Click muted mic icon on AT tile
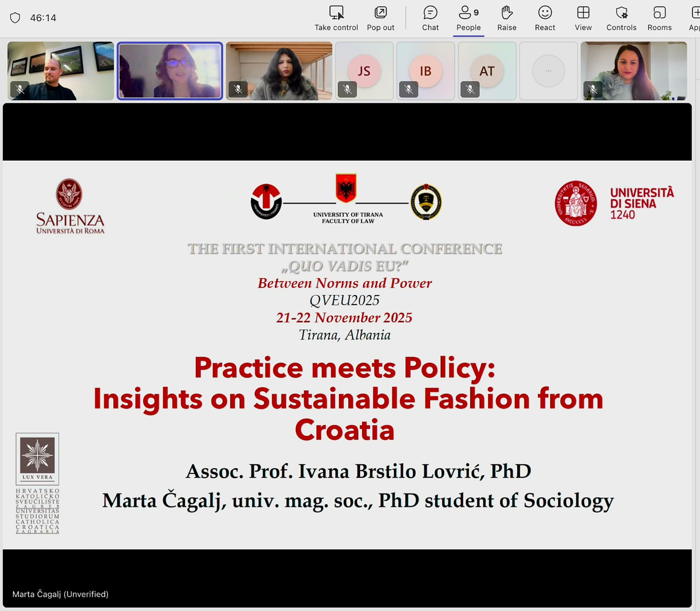 coord(470,89)
